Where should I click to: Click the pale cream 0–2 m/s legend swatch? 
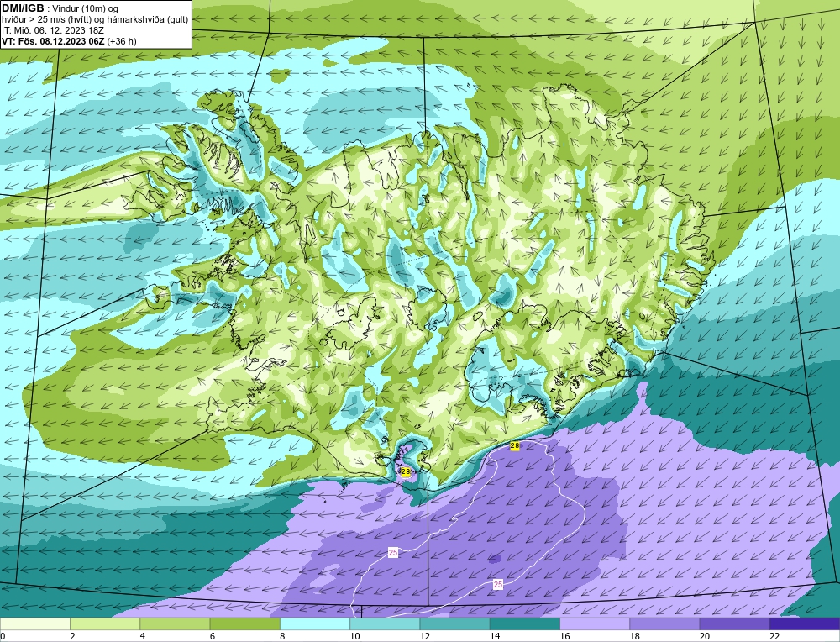tap(34, 624)
